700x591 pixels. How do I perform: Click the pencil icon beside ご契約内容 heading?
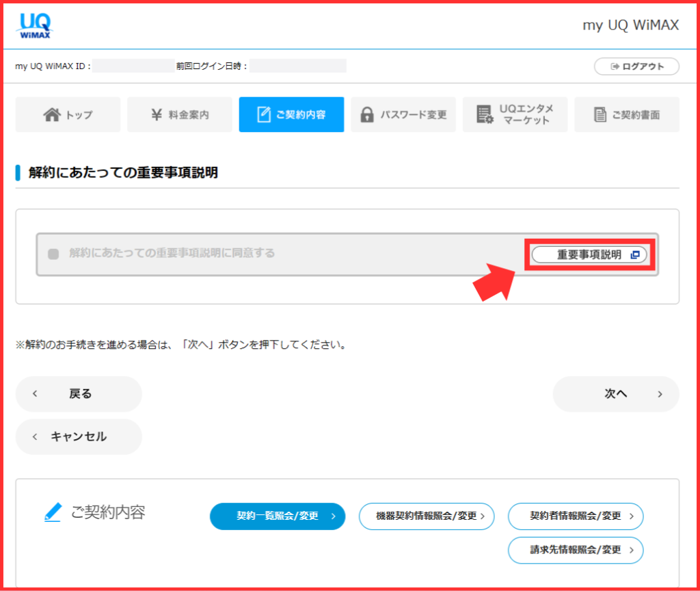tap(53, 512)
